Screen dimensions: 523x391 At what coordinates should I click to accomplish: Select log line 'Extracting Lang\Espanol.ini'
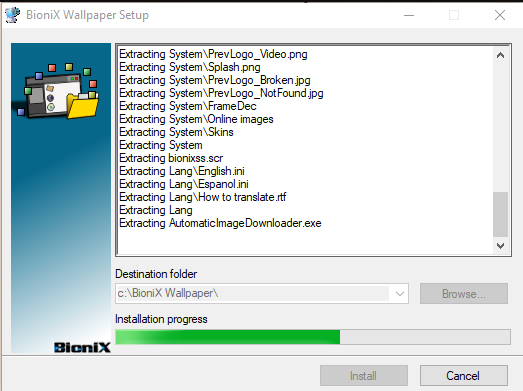184,184
